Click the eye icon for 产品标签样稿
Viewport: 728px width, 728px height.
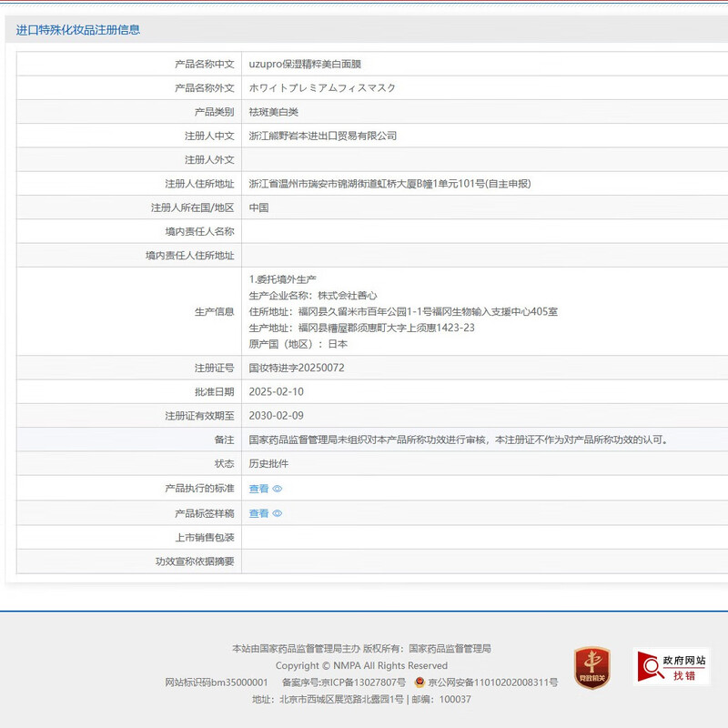pos(278,513)
